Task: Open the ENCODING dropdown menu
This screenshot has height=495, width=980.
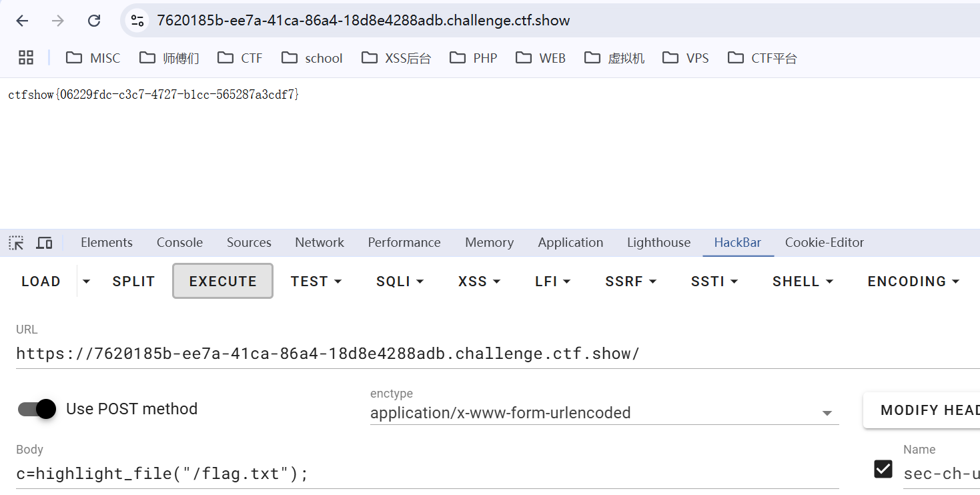Action: (913, 282)
